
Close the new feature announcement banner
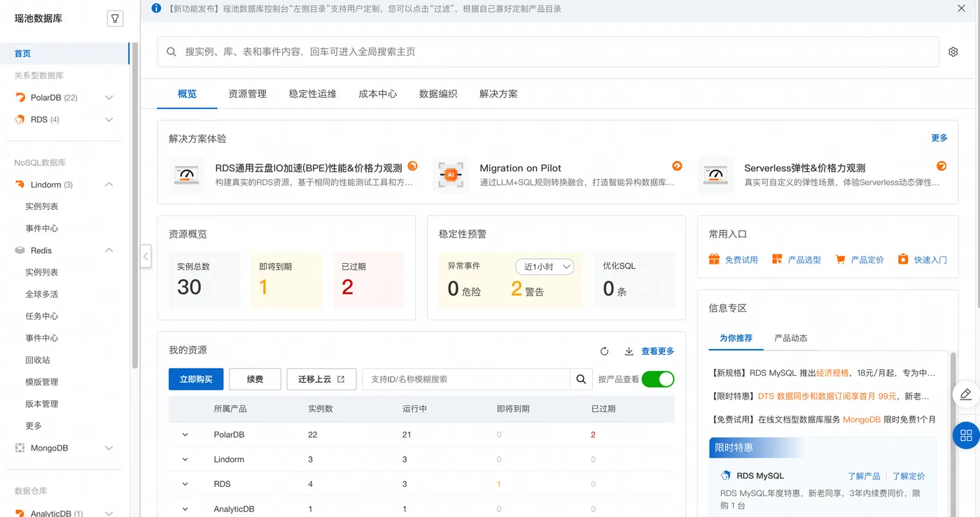961,8
